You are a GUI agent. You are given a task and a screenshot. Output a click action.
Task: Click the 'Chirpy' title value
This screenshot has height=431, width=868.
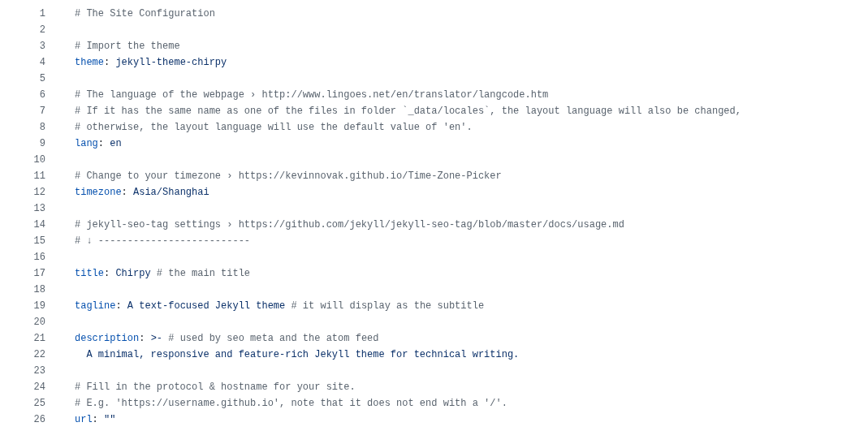[133, 274]
